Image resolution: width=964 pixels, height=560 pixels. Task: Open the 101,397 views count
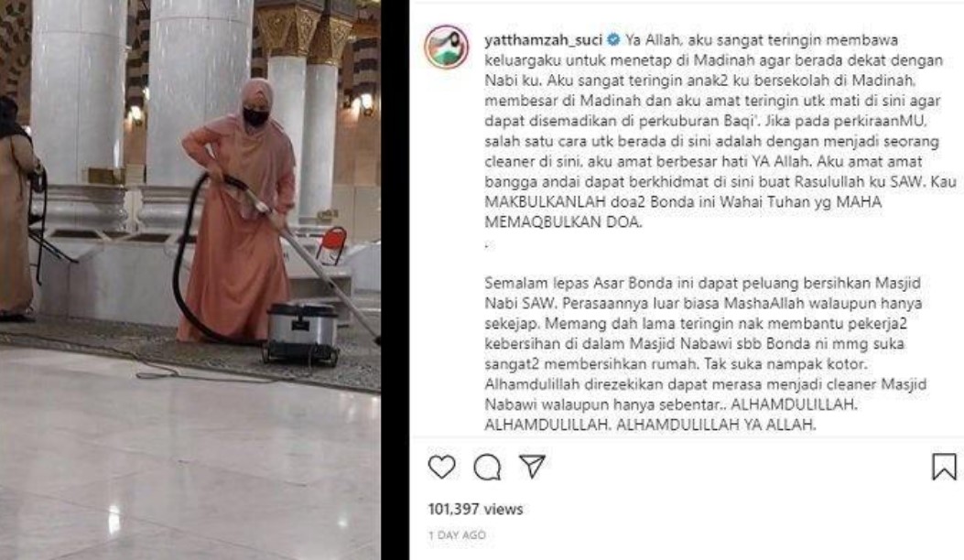pos(475,509)
